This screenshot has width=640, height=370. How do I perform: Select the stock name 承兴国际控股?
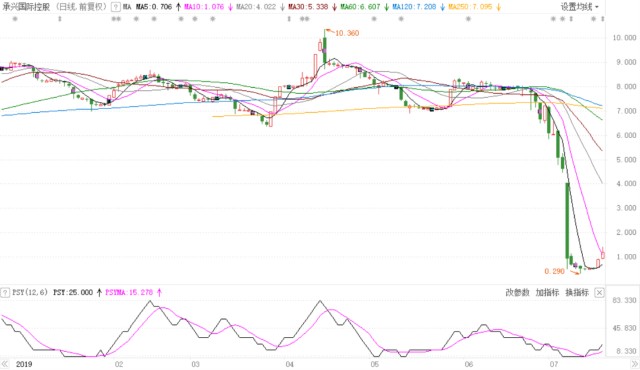pos(26,7)
